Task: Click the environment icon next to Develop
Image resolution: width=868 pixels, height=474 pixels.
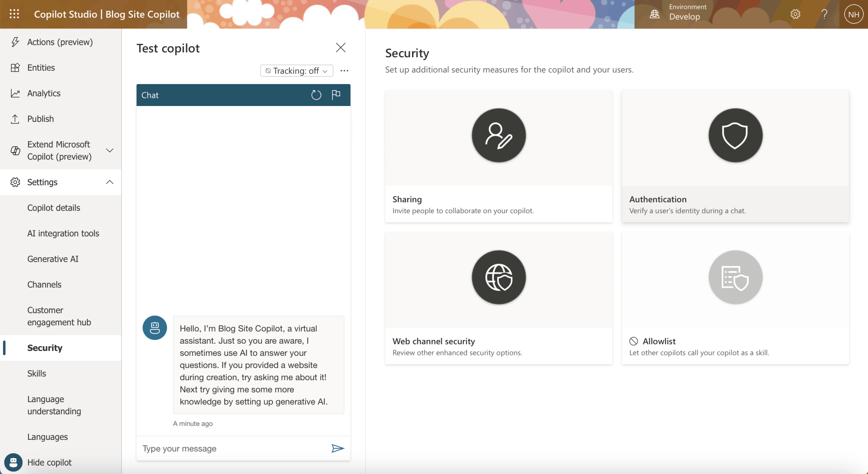Action: point(654,14)
